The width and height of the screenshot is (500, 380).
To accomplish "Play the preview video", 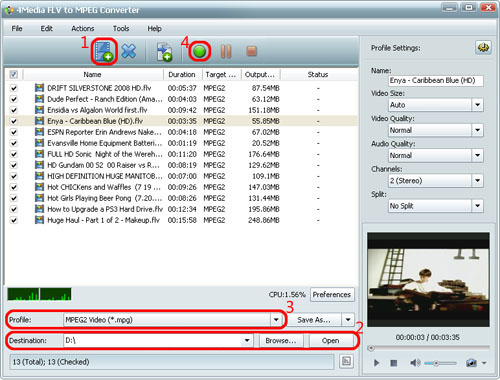I will click(376, 363).
